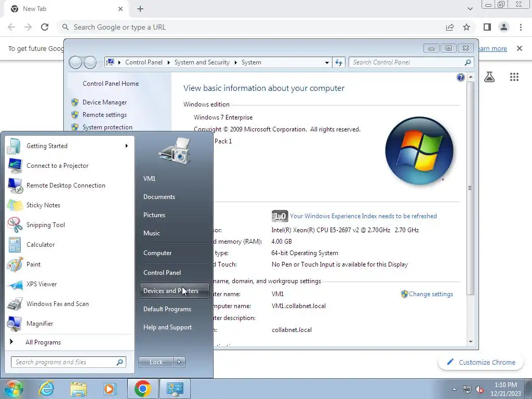Open Device Manager link
Screen dimensions: 532x399
(x=104, y=102)
